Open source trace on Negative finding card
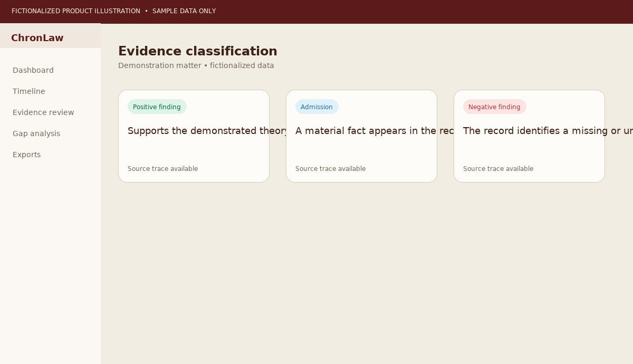 (498, 169)
